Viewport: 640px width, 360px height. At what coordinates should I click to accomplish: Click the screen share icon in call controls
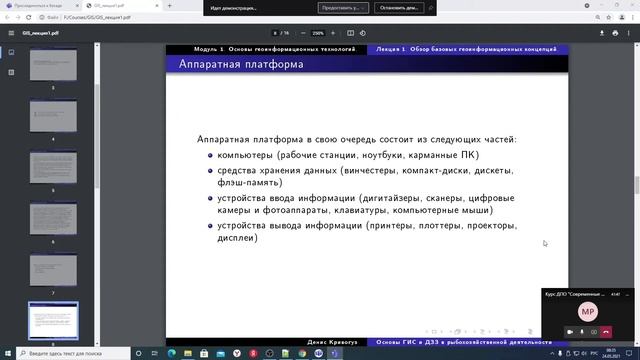[594, 332]
